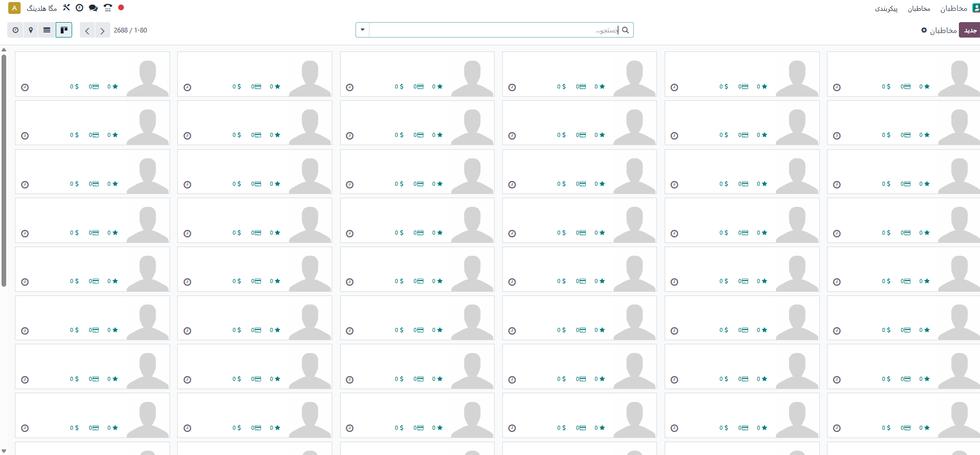Switch to Kanban view

click(64, 30)
